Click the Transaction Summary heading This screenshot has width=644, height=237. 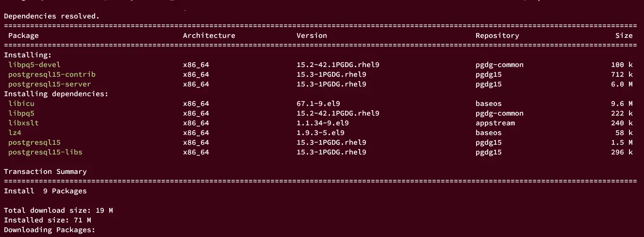45,171
